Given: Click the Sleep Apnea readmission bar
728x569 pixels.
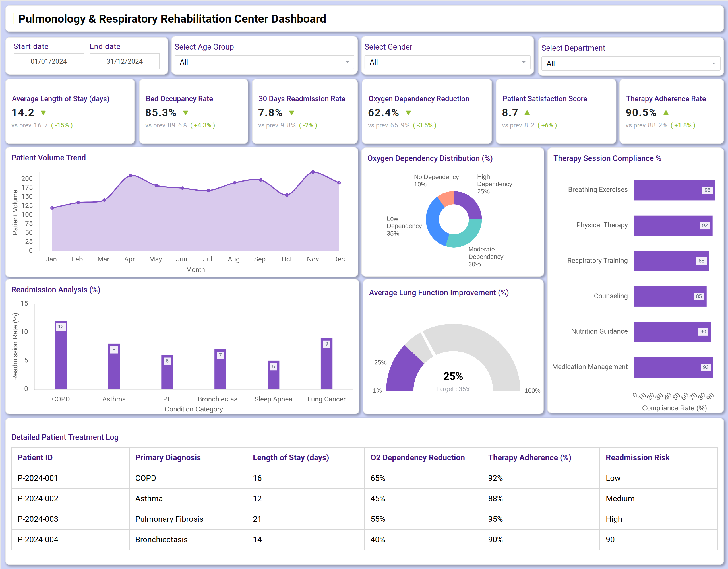Looking at the screenshot, I should coord(273,375).
